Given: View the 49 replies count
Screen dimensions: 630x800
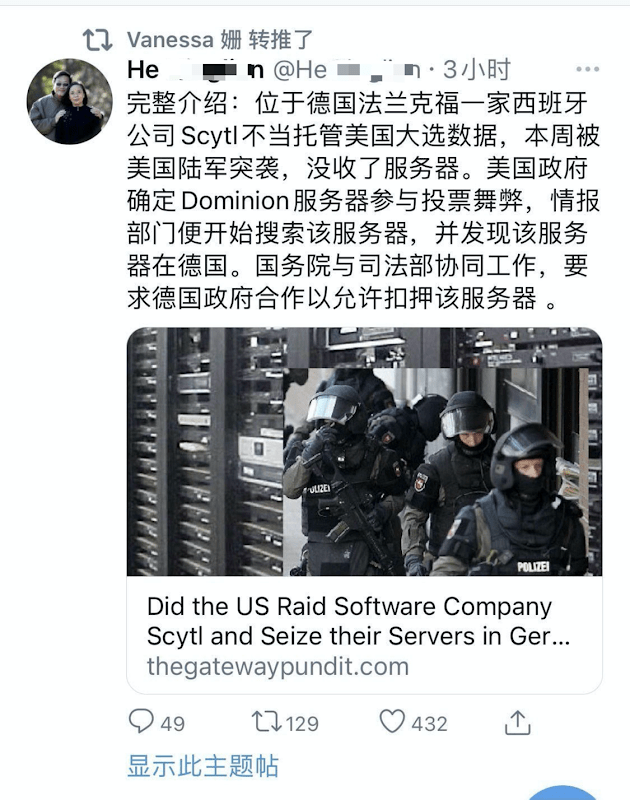Looking at the screenshot, I should click(172, 723).
